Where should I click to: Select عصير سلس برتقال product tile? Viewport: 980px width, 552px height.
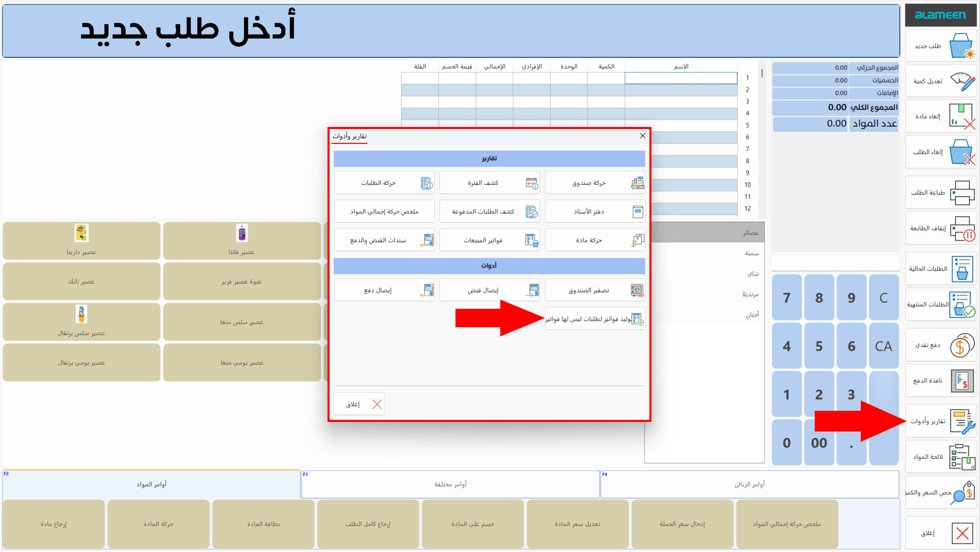(81, 322)
